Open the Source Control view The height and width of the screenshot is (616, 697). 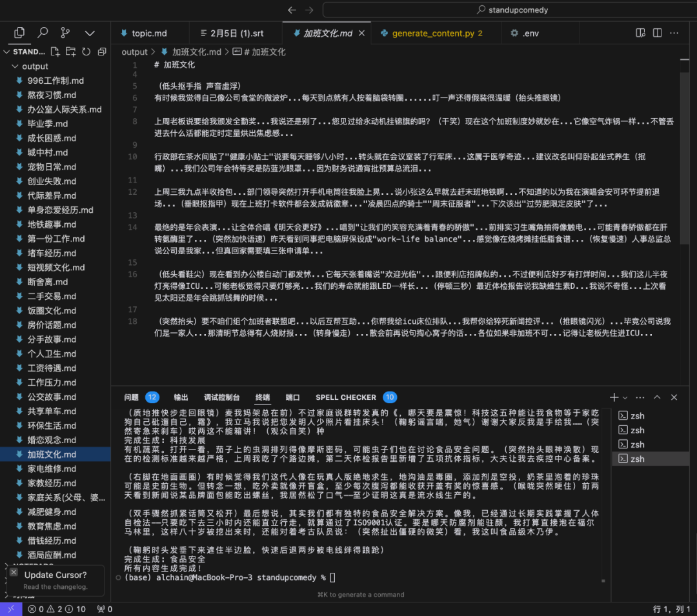tap(65, 32)
